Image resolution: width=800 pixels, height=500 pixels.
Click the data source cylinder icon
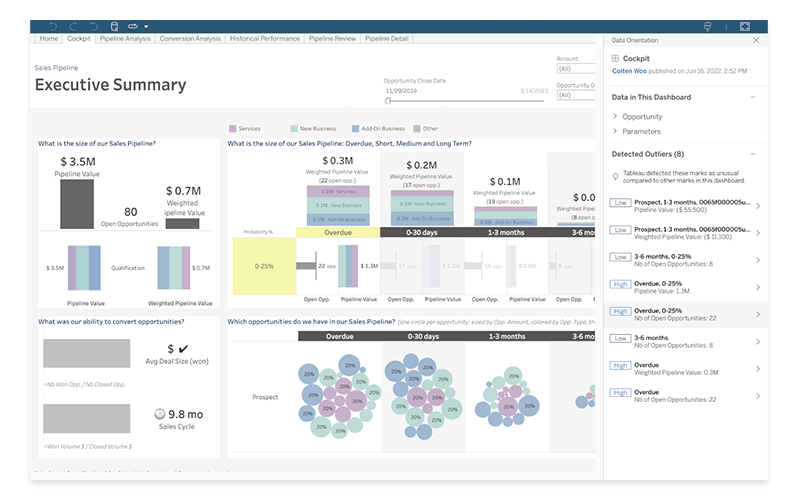click(x=114, y=26)
